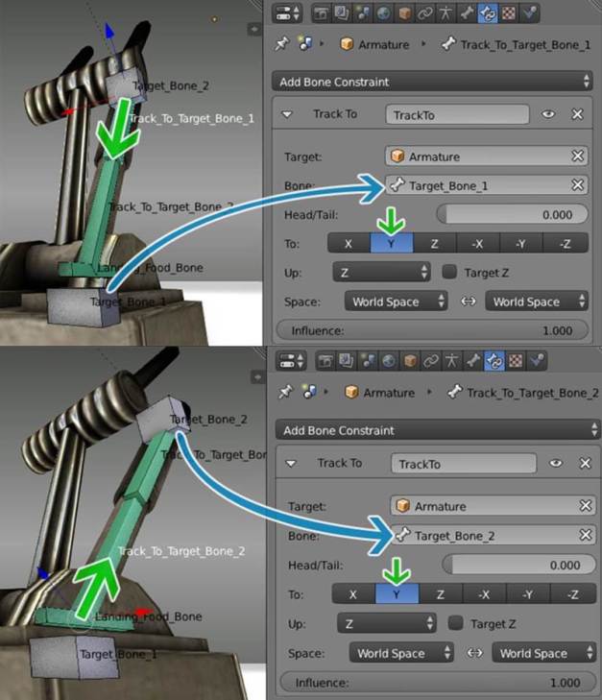Select X track axis in Target_Bone_1 constraint
The height and width of the screenshot is (700, 602).
[349, 244]
